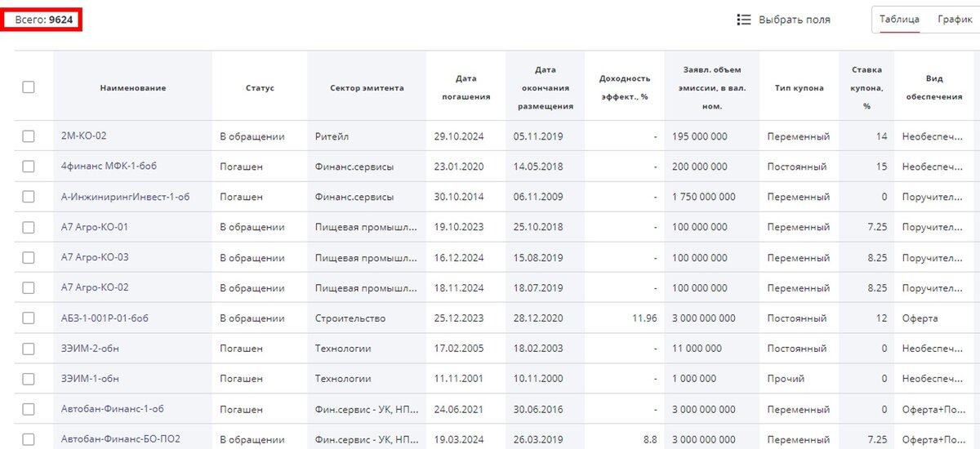Click the placement end date 14.05.2018
This screenshot has width=980, height=449.
coord(538,167)
